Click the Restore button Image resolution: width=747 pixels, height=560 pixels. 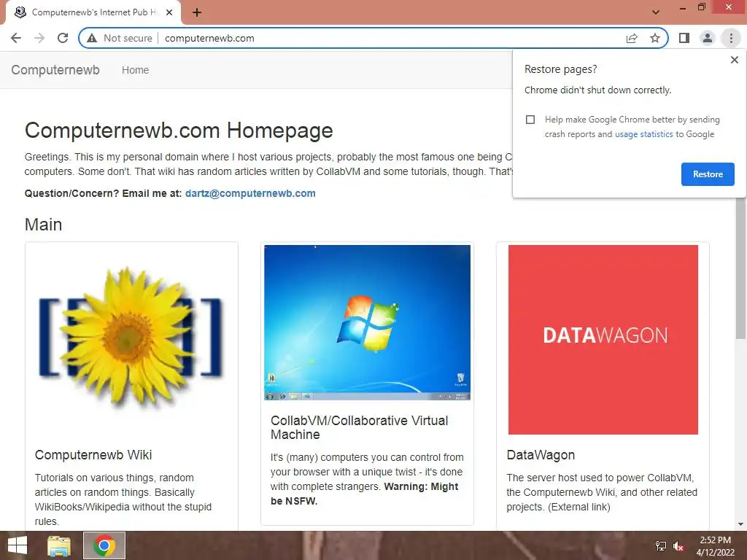708,174
